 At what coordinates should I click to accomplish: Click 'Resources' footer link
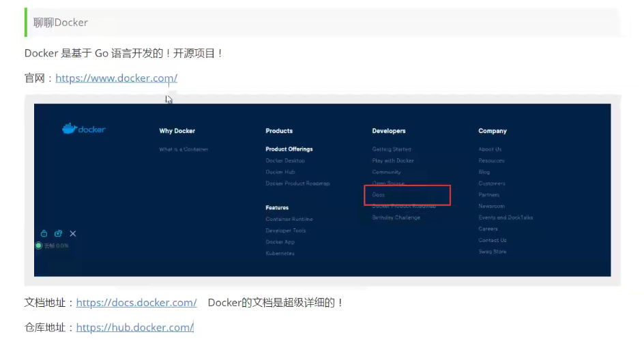[x=491, y=160]
